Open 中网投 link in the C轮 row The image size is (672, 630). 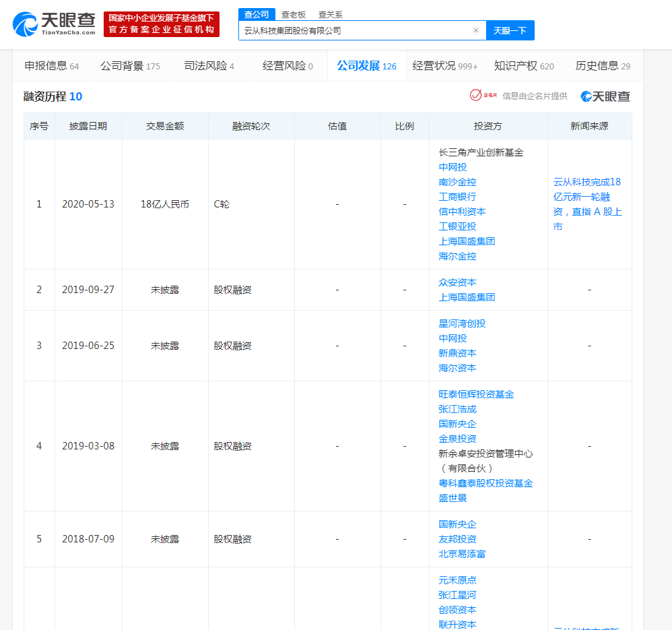[x=452, y=167]
